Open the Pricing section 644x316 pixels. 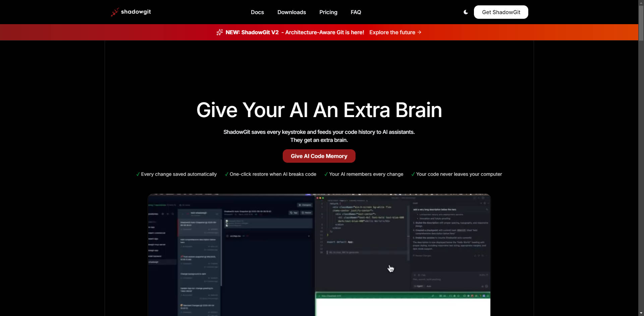328,12
